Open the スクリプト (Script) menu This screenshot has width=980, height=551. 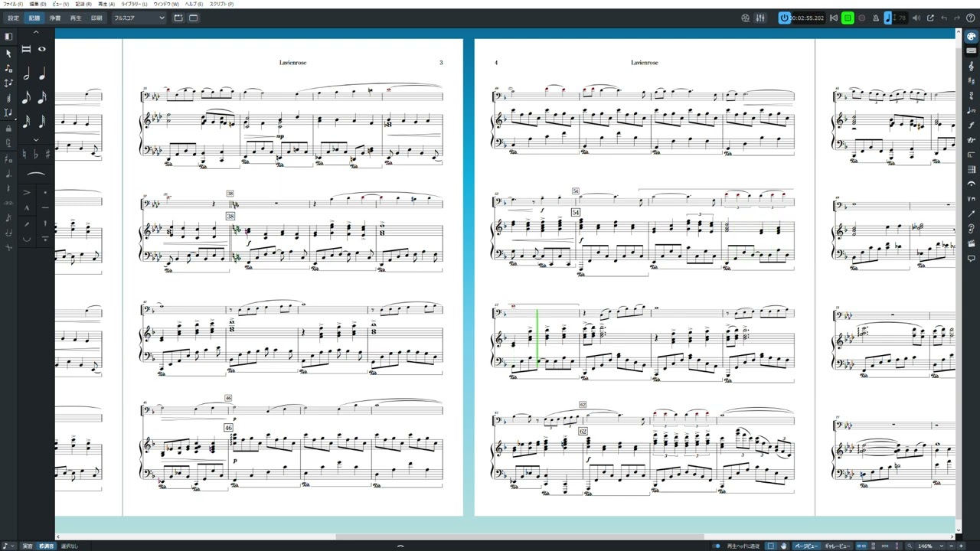221,4
